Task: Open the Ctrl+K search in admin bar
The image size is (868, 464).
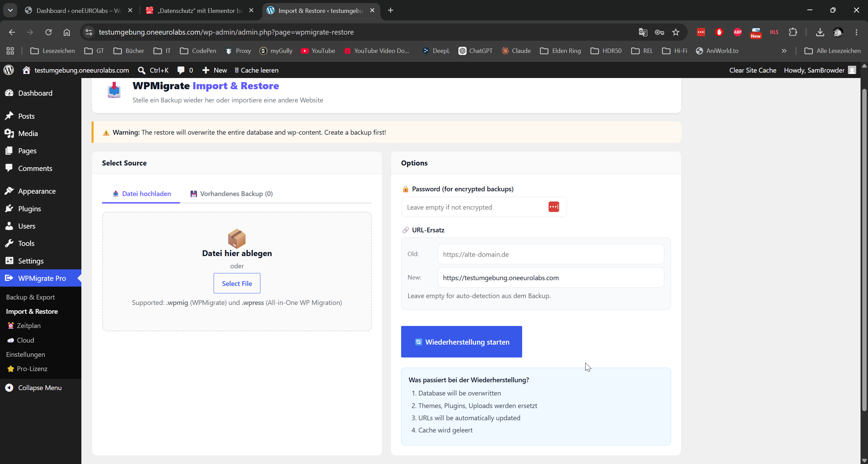Action: [x=153, y=70]
